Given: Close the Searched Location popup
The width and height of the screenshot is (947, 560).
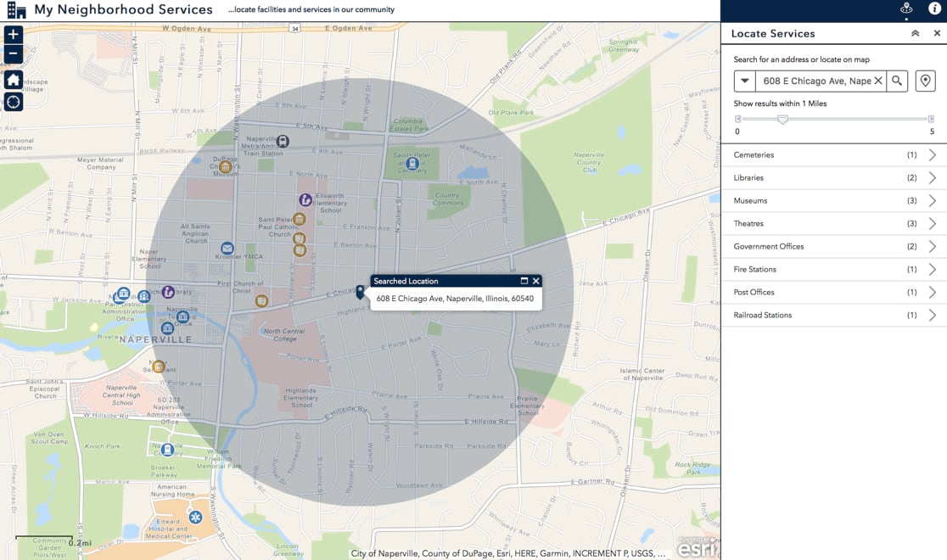Looking at the screenshot, I should [535, 281].
